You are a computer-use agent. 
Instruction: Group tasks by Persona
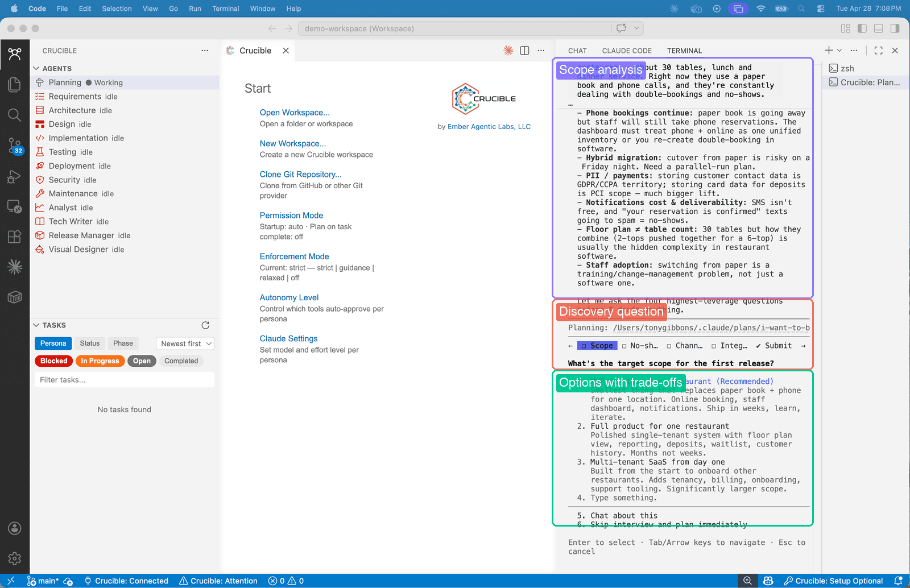click(53, 343)
